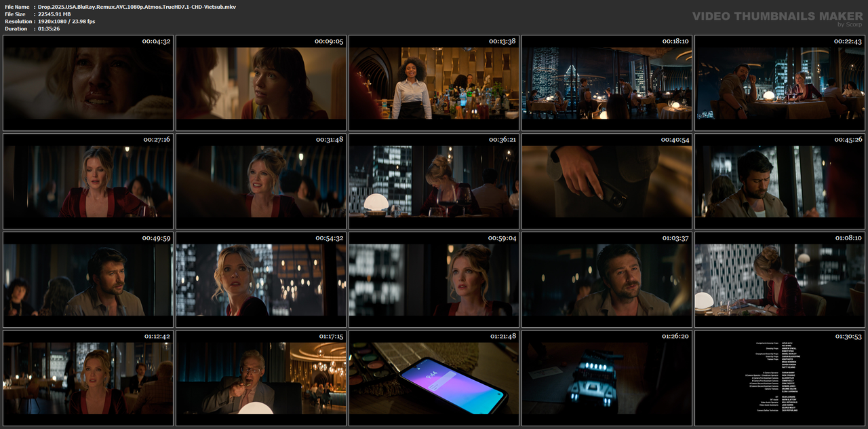Select the 00:18:10 restaurant skyline thumbnail

pyautogui.click(x=607, y=83)
